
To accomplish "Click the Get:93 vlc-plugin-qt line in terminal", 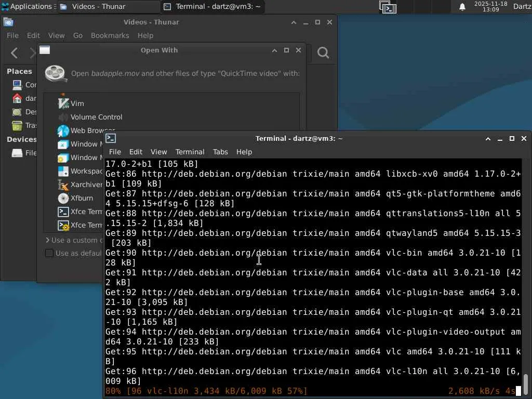I will [x=313, y=317].
